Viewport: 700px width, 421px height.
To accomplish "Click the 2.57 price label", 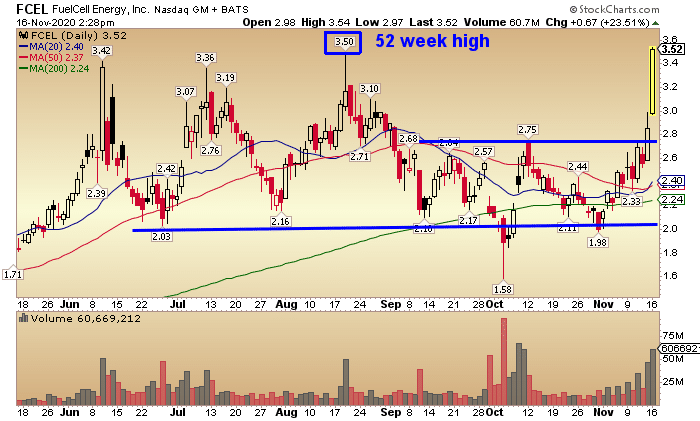I will click(x=483, y=151).
